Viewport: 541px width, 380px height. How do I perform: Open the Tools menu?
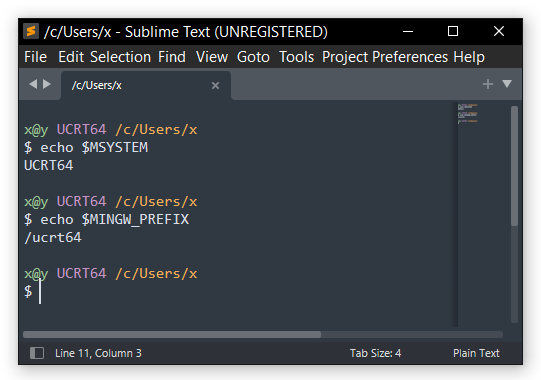tap(296, 57)
